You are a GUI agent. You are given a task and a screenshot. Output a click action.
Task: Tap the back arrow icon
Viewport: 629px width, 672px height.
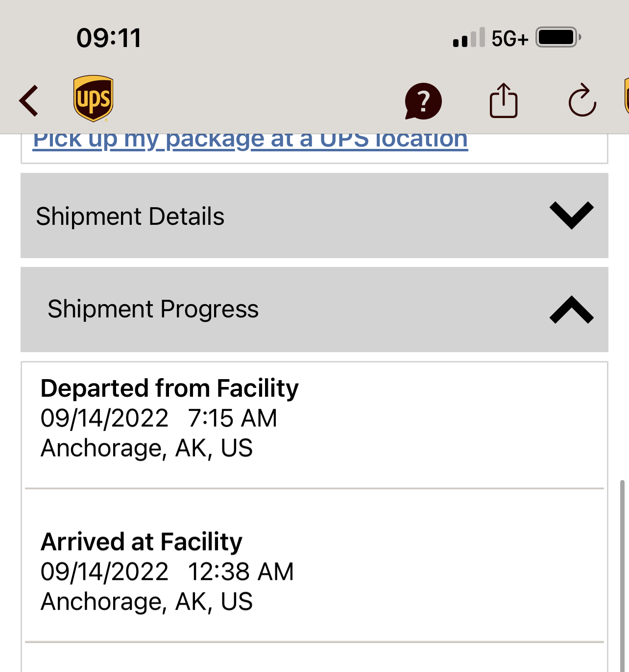click(x=28, y=101)
